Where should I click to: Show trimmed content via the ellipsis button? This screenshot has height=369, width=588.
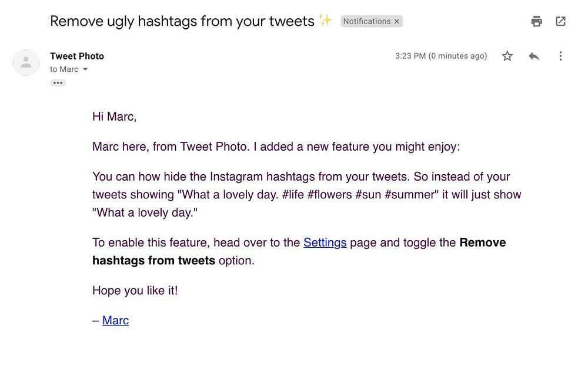point(58,83)
